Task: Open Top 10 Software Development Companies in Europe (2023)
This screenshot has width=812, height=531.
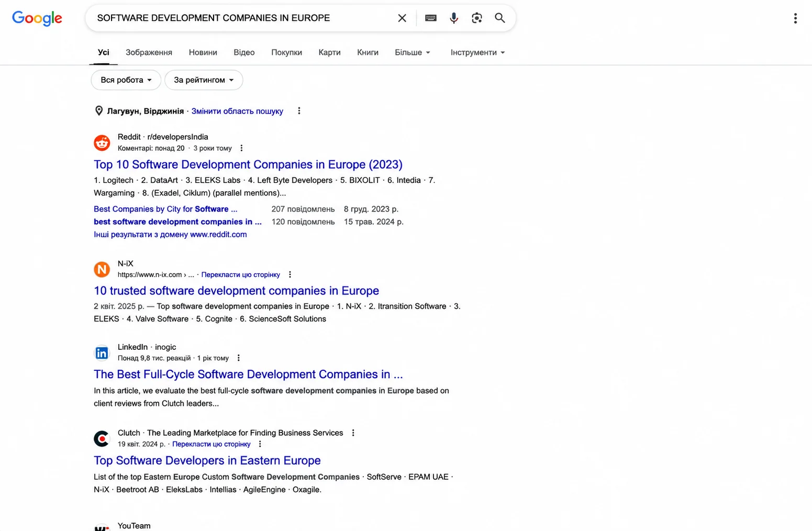Action: point(248,164)
